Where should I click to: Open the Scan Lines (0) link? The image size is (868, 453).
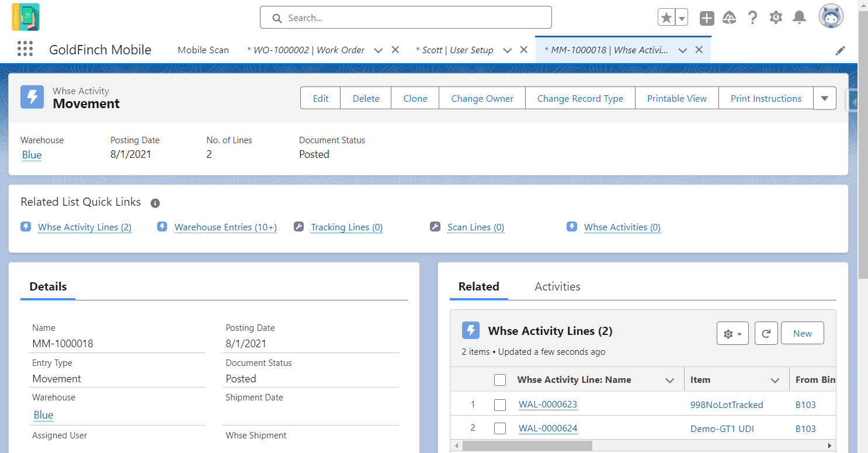(x=475, y=227)
